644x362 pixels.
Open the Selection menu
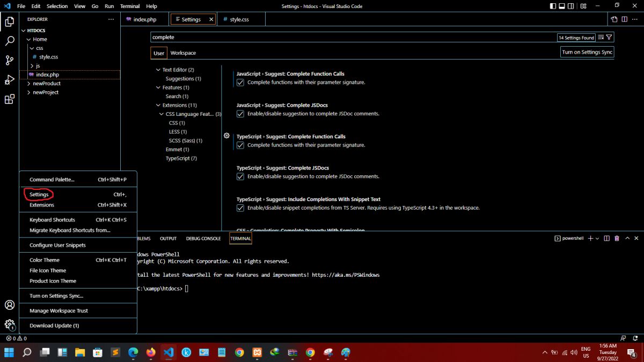pyautogui.click(x=57, y=6)
